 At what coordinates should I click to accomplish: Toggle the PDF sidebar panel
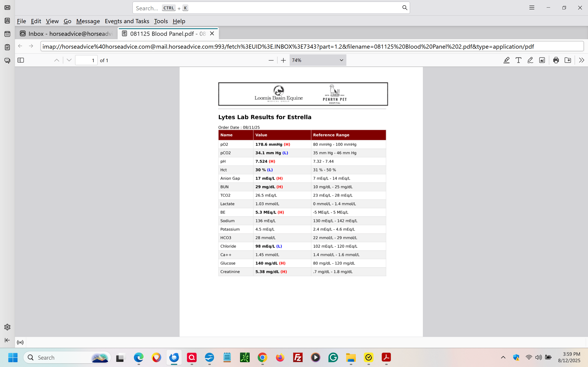21,60
